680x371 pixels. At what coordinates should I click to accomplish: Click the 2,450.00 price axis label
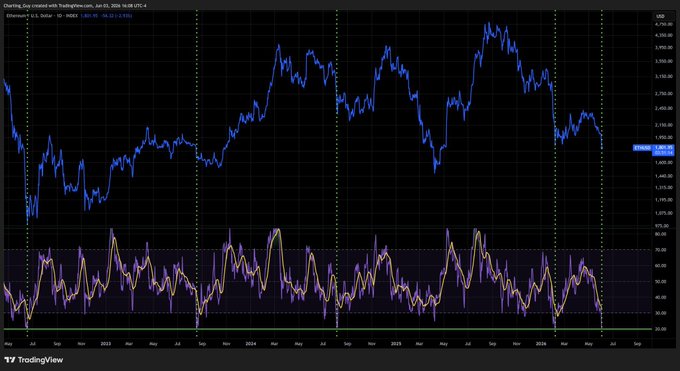[664, 108]
